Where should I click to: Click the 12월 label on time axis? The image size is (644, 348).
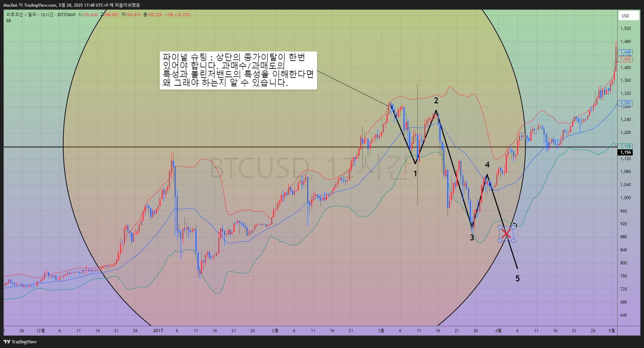pyautogui.click(x=41, y=331)
